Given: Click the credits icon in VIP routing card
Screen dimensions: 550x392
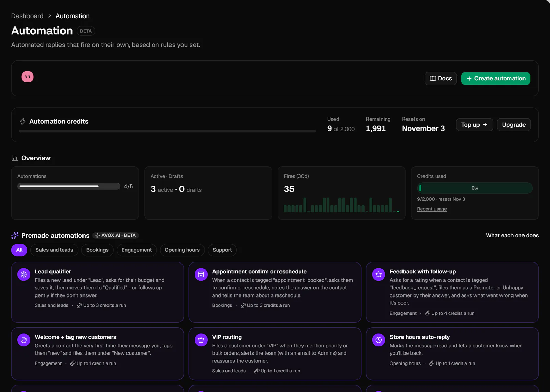Looking at the screenshot, I should tap(257, 371).
